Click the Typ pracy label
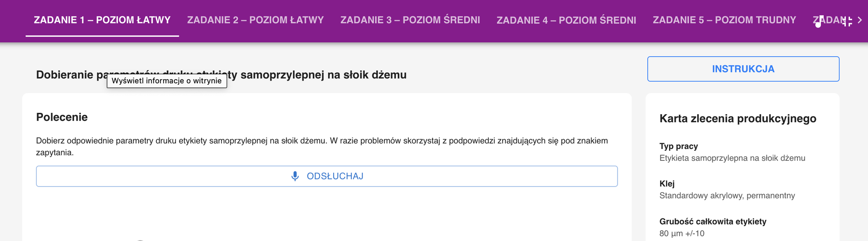The image size is (868, 241). [679, 146]
